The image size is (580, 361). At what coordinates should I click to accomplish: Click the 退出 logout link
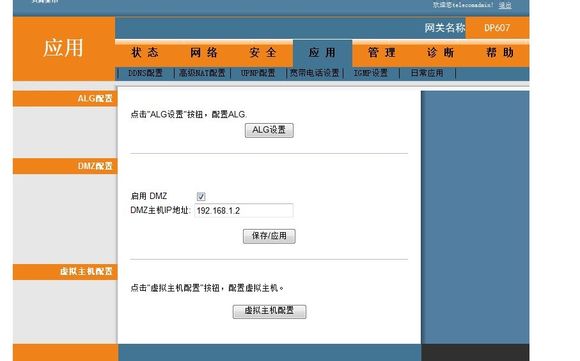(x=505, y=5)
